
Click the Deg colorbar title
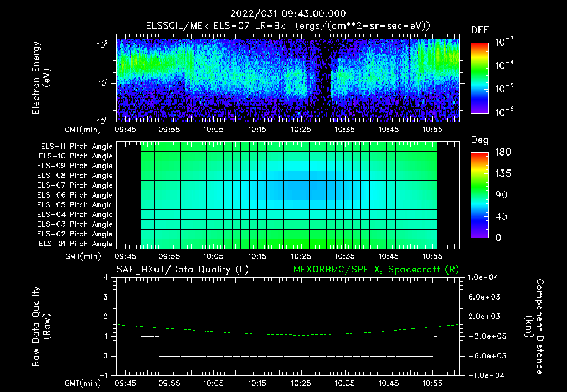(480, 140)
